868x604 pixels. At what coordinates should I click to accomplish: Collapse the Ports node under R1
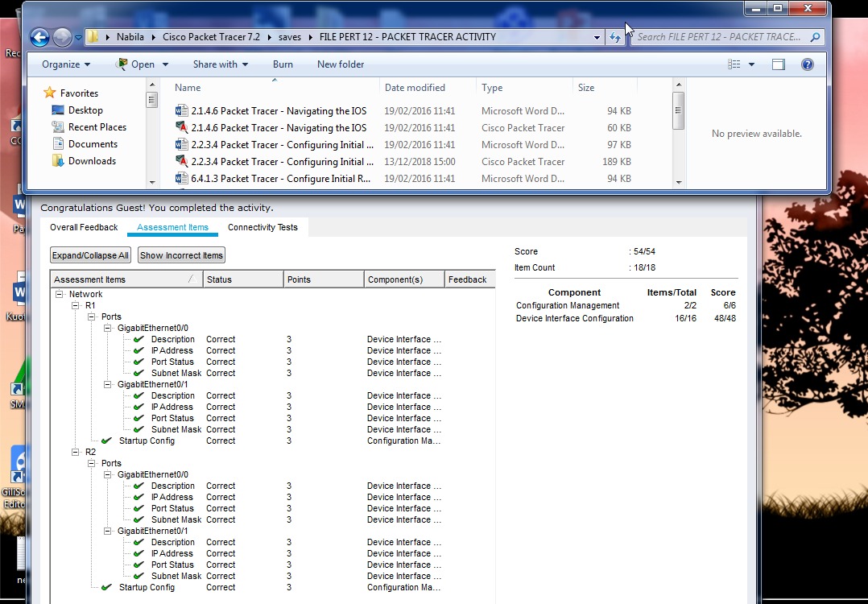pos(91,316)
